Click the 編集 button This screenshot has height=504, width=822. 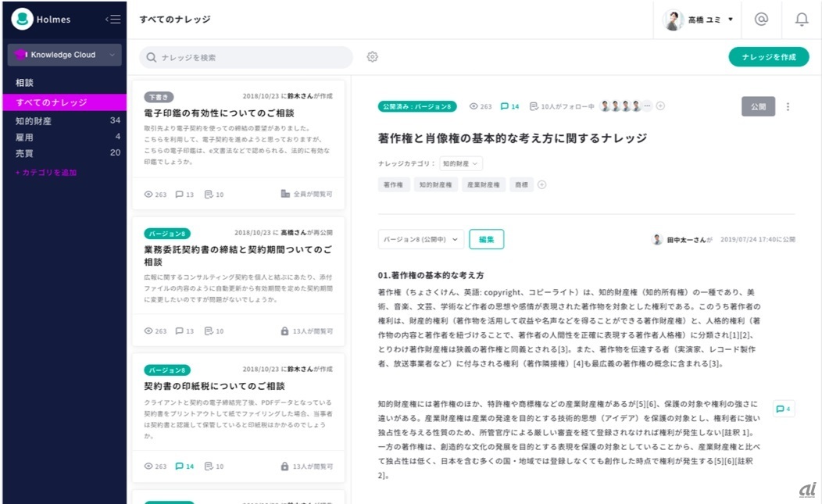(x=487, y=239)
